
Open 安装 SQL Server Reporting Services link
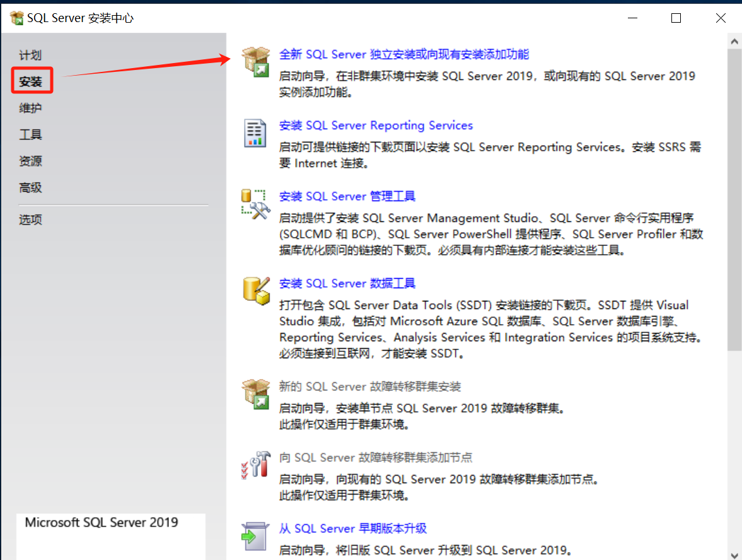pos(376,125)
